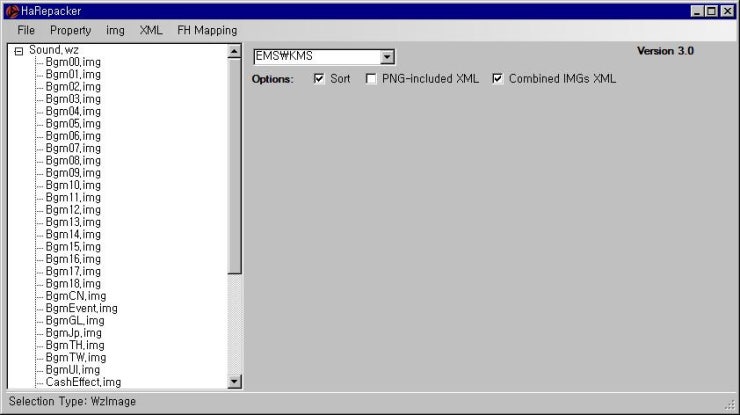Image resolution: width=740 pixels, height=415 pixels.
Task: Select BgmTW.img in the tree
Action: point(76,357)
